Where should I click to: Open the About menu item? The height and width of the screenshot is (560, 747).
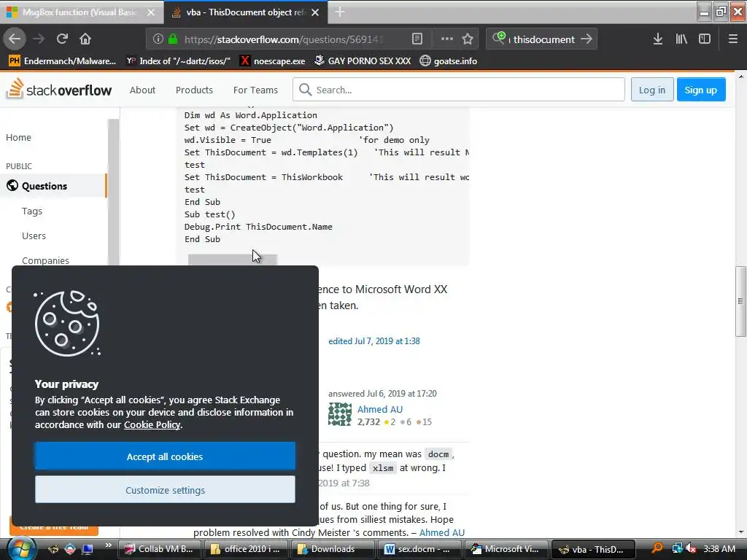point(142,90)
